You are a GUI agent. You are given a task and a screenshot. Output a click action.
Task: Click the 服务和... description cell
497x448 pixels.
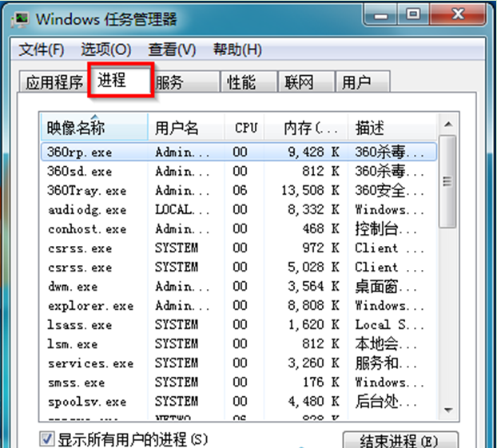[x=386, y=363]
